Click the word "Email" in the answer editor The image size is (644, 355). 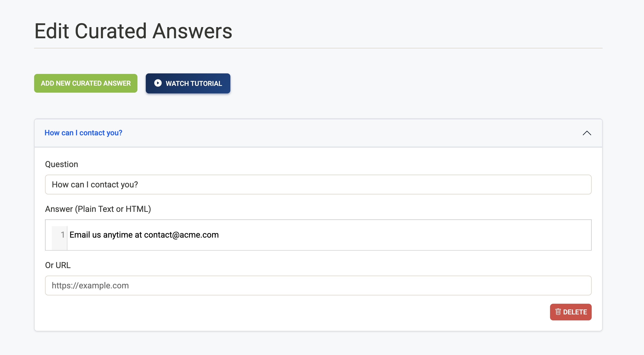80,235
